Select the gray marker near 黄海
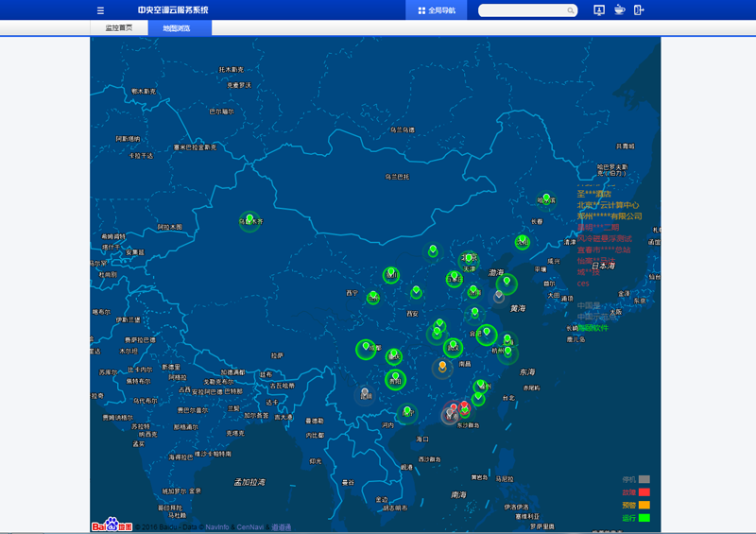756x534 pixels. [499, 295]
